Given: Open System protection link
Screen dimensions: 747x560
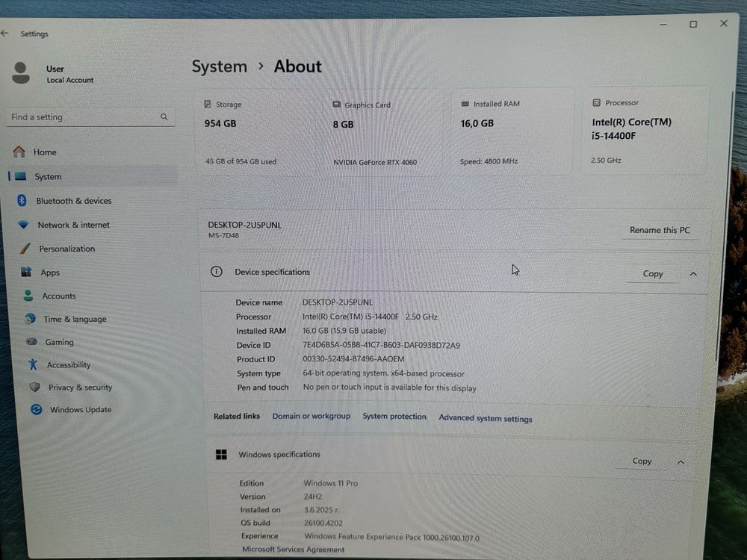Looking at the screenshot, I should [394, 416].
